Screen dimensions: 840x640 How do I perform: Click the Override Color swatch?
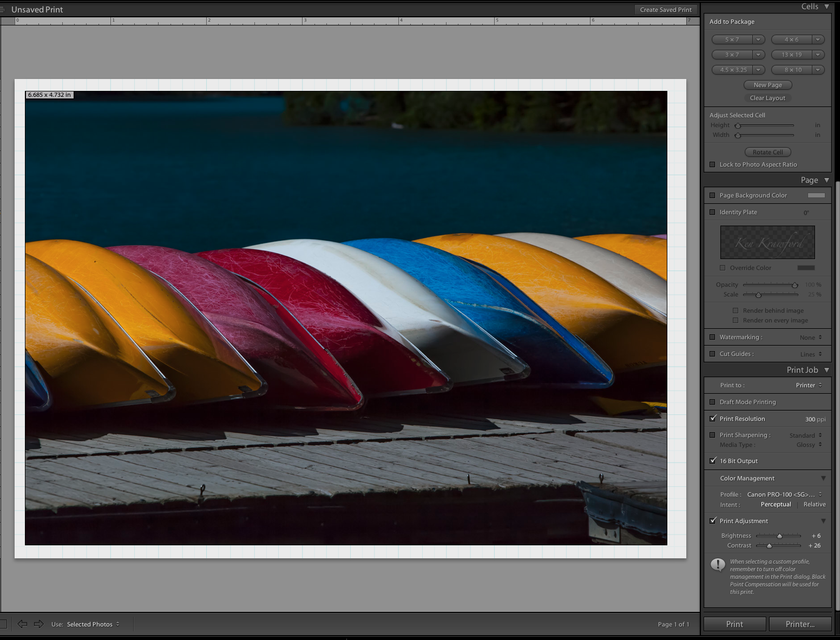[x=806, y=267]
